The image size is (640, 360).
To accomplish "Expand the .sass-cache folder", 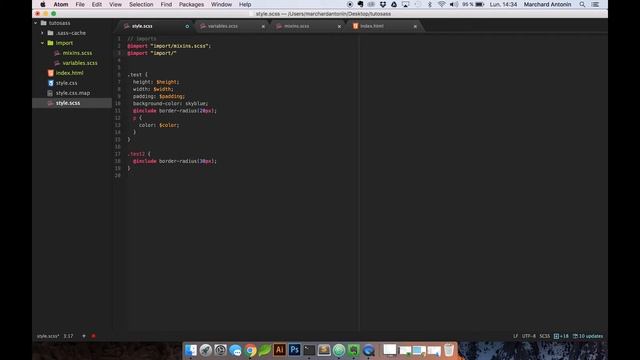I will tap(42, 33).
